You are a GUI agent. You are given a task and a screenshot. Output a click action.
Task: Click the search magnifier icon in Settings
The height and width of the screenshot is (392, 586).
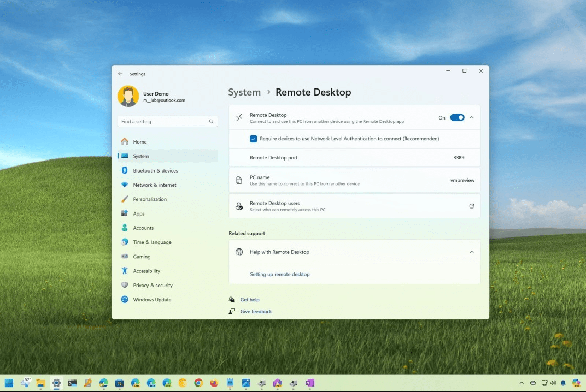[211, 122]
